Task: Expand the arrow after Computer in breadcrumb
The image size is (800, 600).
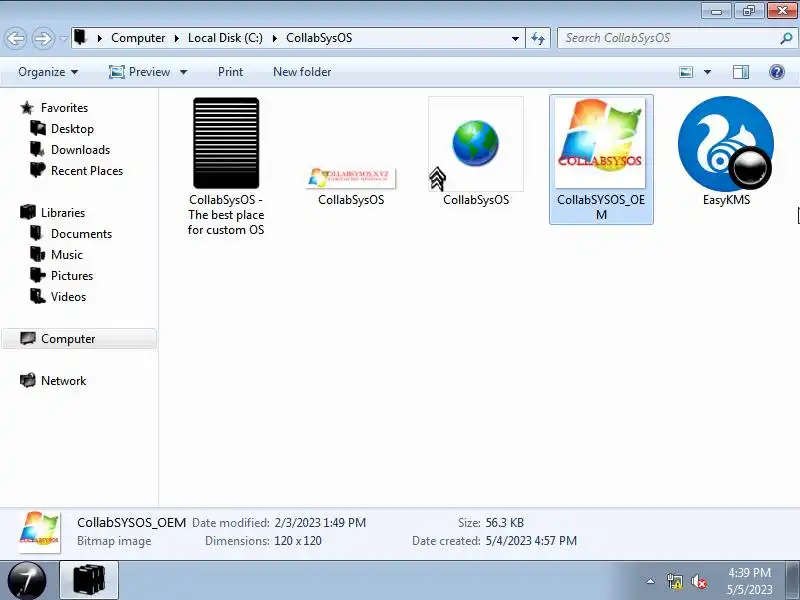Action: [177, 38]
